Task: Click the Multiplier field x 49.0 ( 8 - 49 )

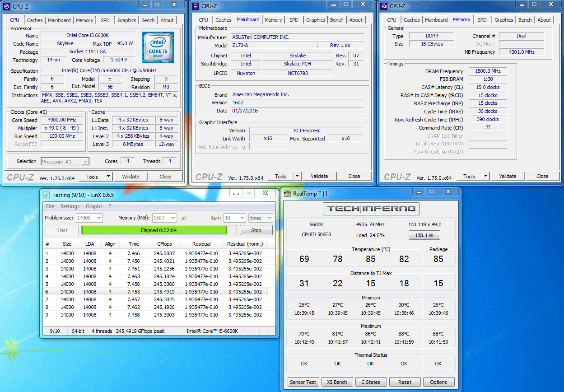Action: (62, 128)
